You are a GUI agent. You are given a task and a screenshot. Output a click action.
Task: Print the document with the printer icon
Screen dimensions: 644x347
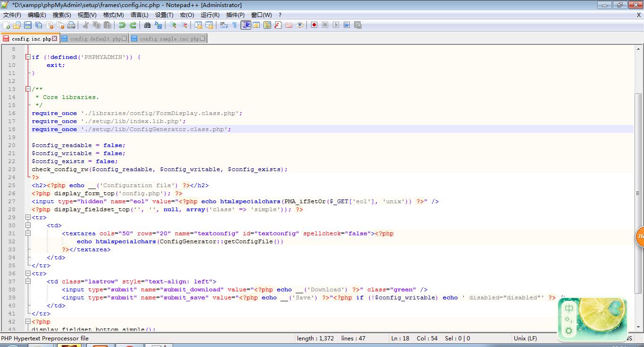pos(71,25)
